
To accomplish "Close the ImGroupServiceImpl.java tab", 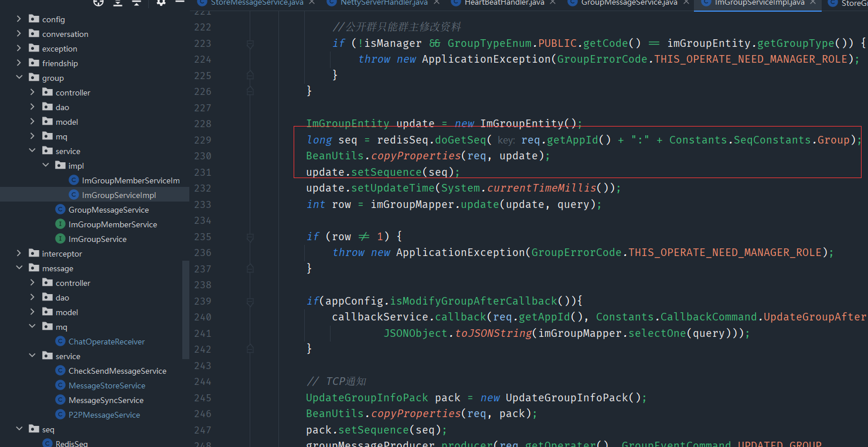I will click(x=813, y=2).
